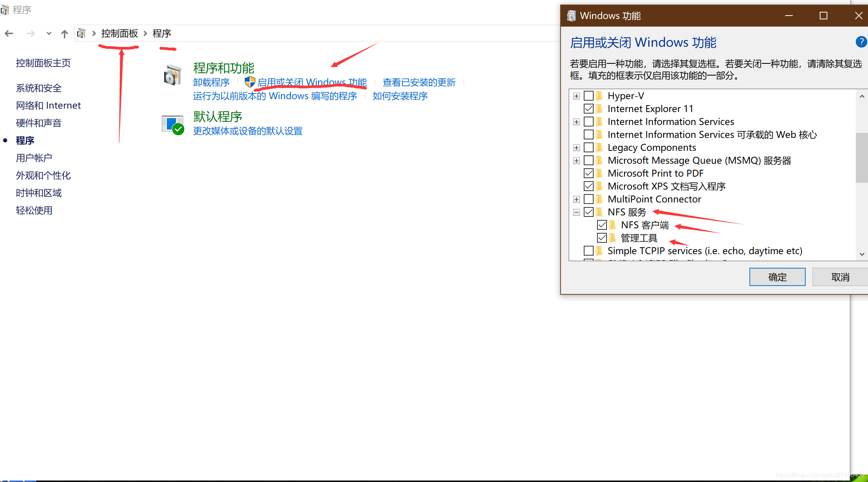Click the shield icon beside 启用或关闭 Windows 功能
This screenshot has height=482, width=868.
tap(250, 82)
